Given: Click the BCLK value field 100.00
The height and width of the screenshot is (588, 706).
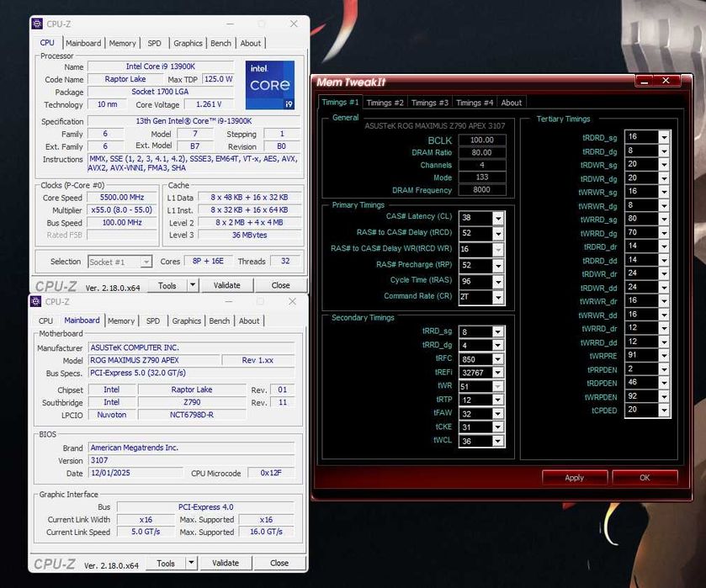Looking at the screenshot, I should pos(482,140).
